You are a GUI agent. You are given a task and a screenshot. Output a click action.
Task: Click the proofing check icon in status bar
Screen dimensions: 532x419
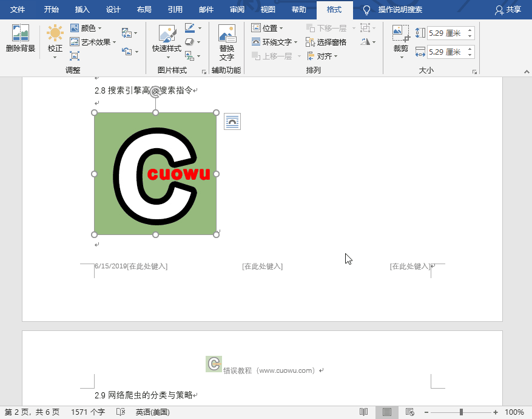coord(121,412)
